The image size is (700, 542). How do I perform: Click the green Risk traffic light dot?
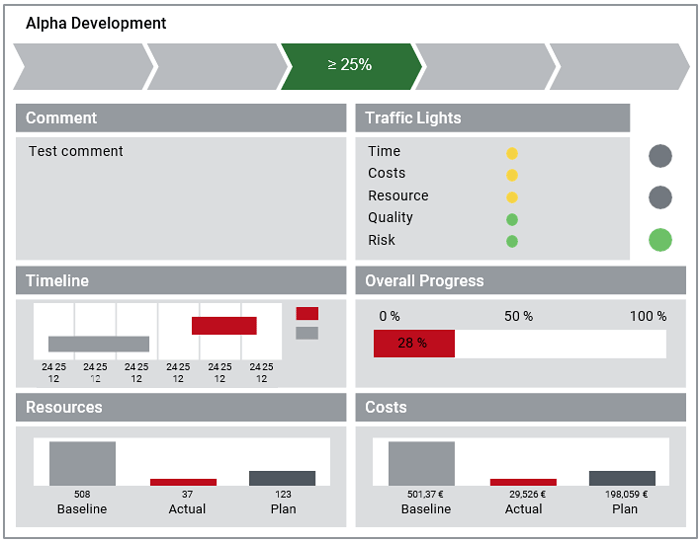512,242
